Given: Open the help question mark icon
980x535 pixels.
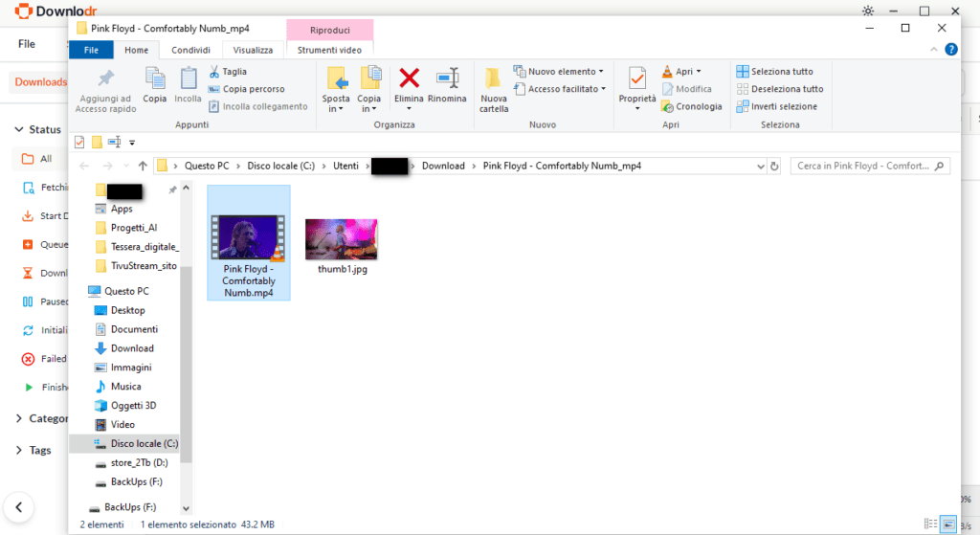Looking at the screenshot, I should tap(951, 50).
